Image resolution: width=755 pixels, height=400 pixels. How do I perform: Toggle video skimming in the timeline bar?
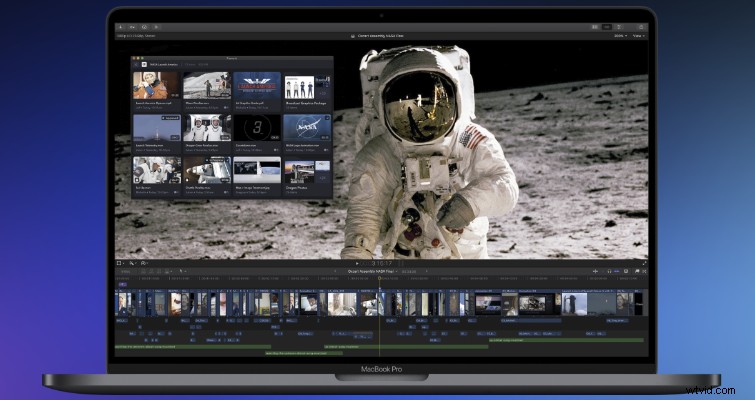(x=595, y=271)
